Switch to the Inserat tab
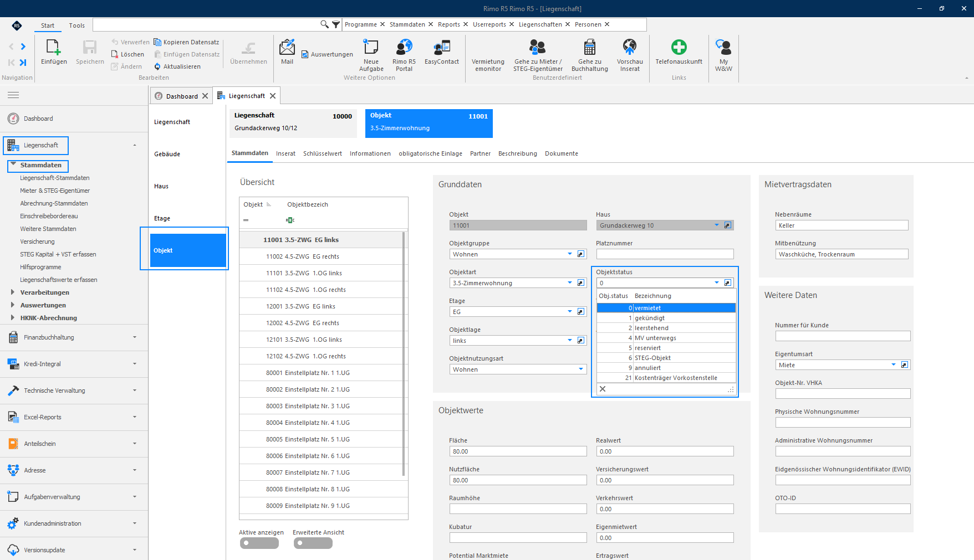The height and width of the screenshot is (560, 974). (285, 154)
